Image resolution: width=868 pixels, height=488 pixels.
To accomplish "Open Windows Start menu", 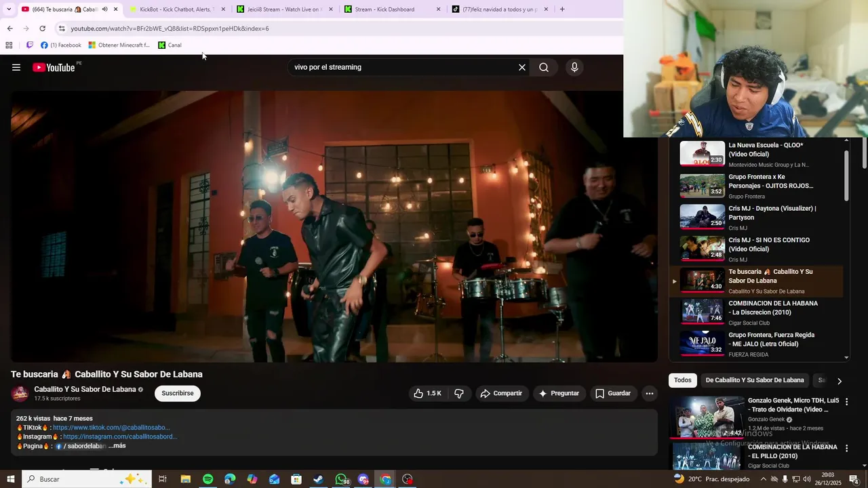I will pos(11,479).
